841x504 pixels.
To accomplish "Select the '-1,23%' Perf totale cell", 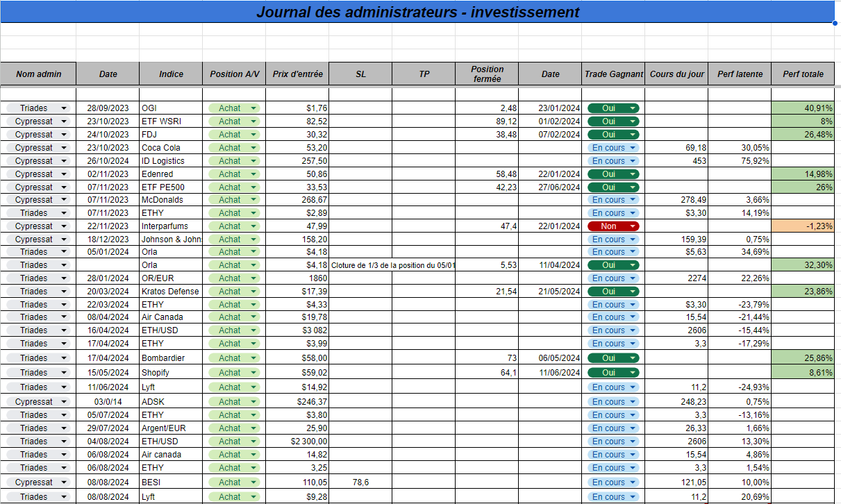I will (x=803, y=226).
